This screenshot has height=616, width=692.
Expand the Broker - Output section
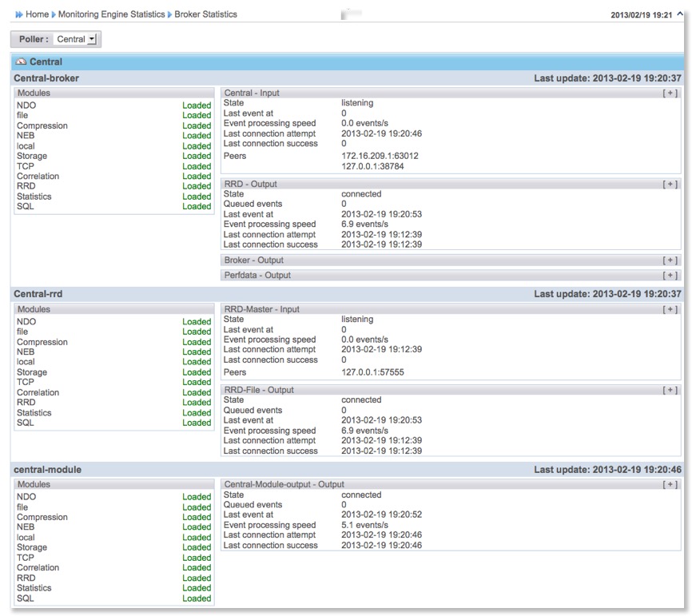click(x=670, y=260)
